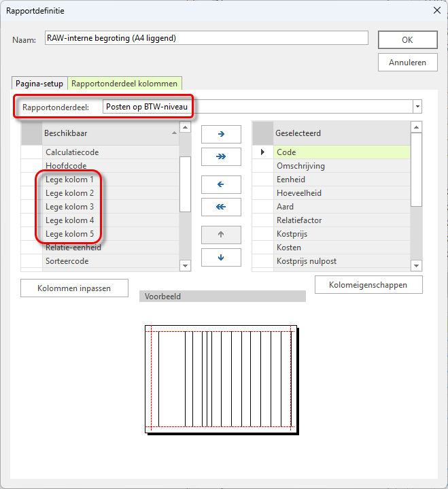Click the row indicator arrow beside Code

(x=262, y=152)
